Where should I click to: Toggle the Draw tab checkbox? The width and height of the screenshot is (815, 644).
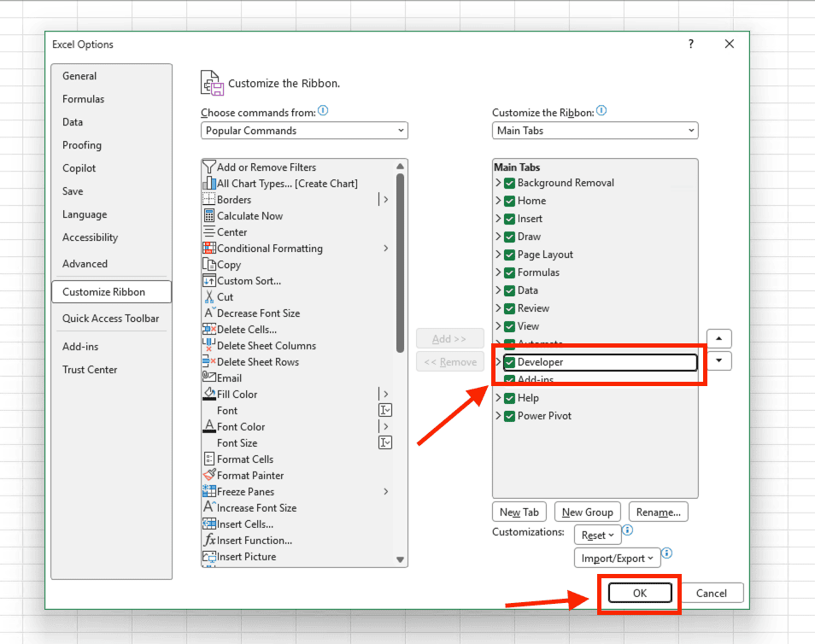click(x=510, y=237)
